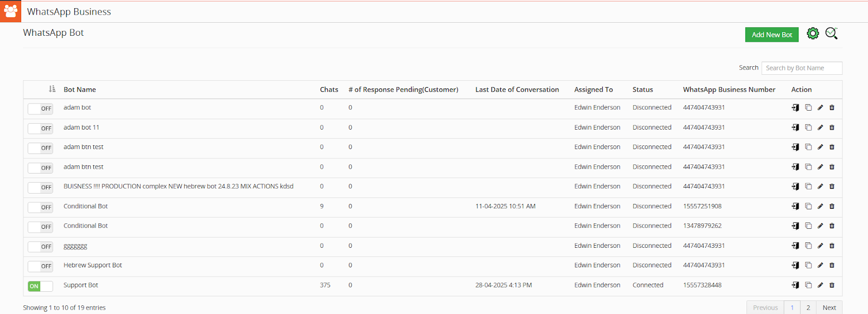Toggle the ggggggg bot switch
Image resolution: width=868 pixels, height=314 pixels.
pyautogui.click(x=41, y=247)
